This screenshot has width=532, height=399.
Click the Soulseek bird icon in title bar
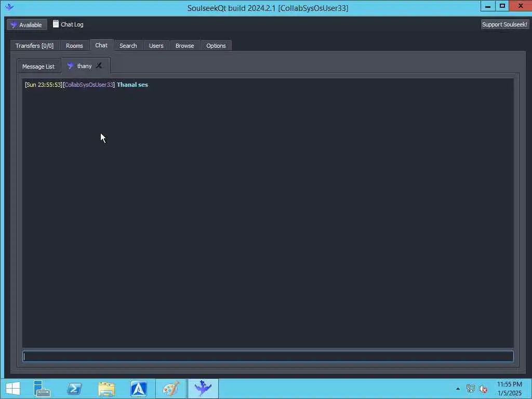tap(9, 7)
